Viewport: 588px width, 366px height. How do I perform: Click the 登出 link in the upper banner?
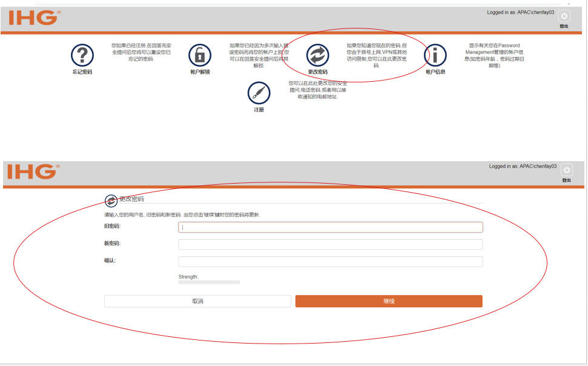564,26
